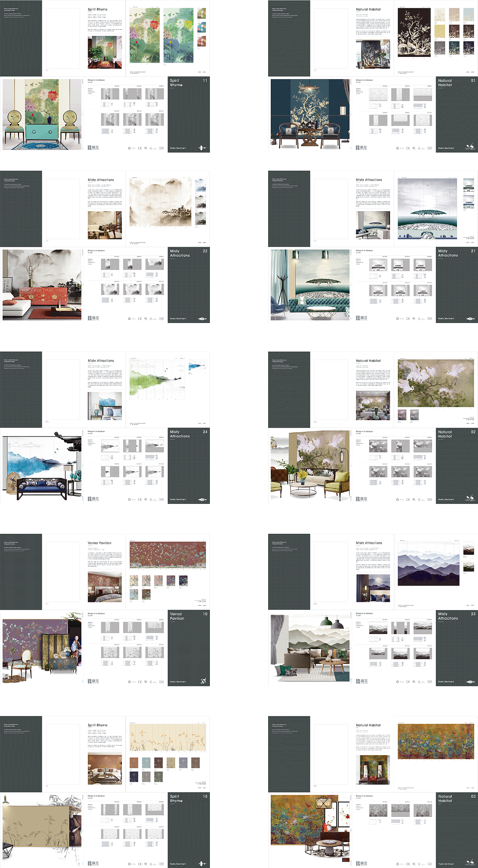Click the CE mark on the page 22 spread
This screenshot has width=478, height=868.
pyautogui.click(x=140, y=318)
